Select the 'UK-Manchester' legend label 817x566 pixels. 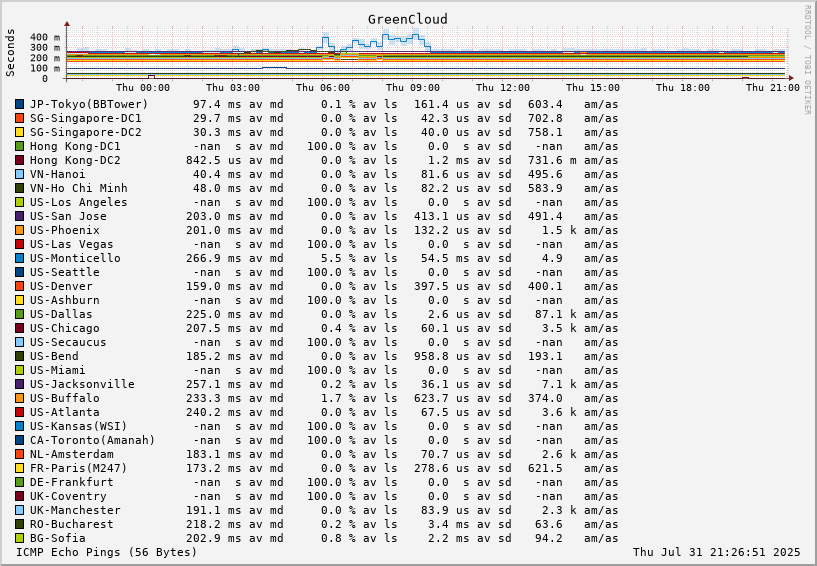coord(75,510)
